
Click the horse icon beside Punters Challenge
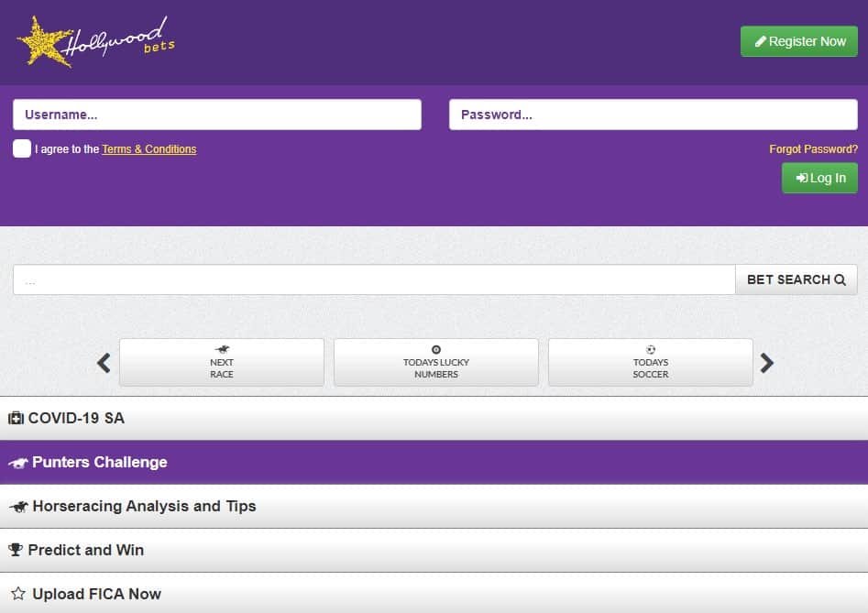[x=17, y=463]
